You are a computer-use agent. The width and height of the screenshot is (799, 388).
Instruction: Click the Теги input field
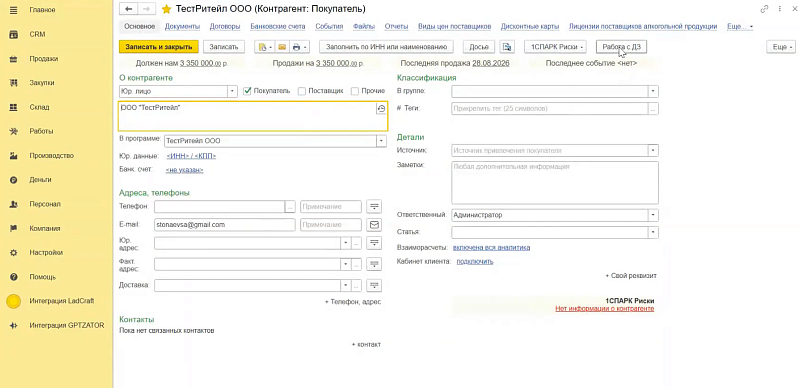549,109
